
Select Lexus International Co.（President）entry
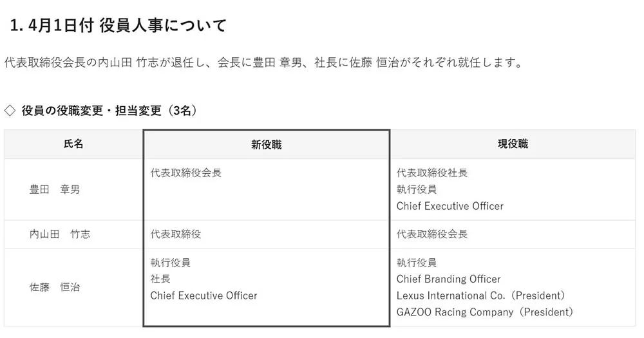click(480, 296)
